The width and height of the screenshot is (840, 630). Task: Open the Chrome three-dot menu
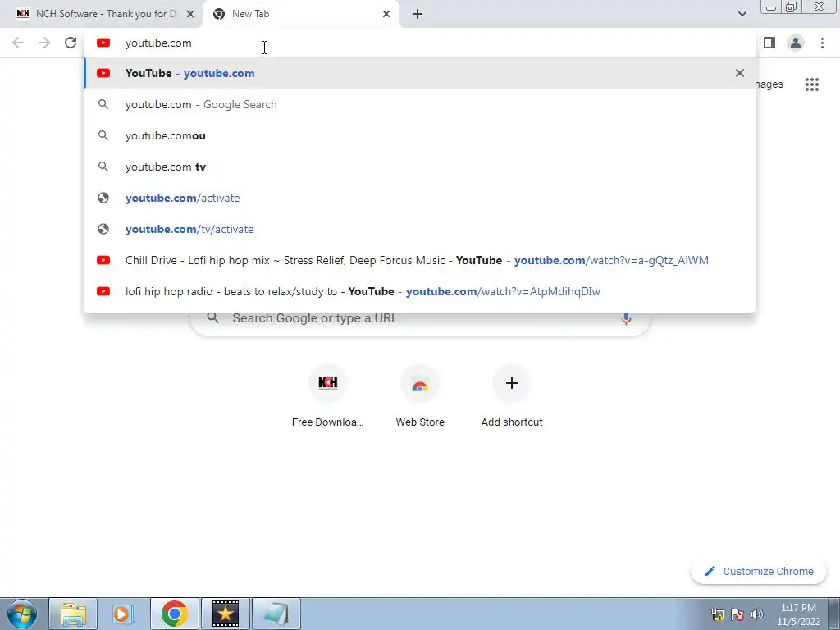822,43
